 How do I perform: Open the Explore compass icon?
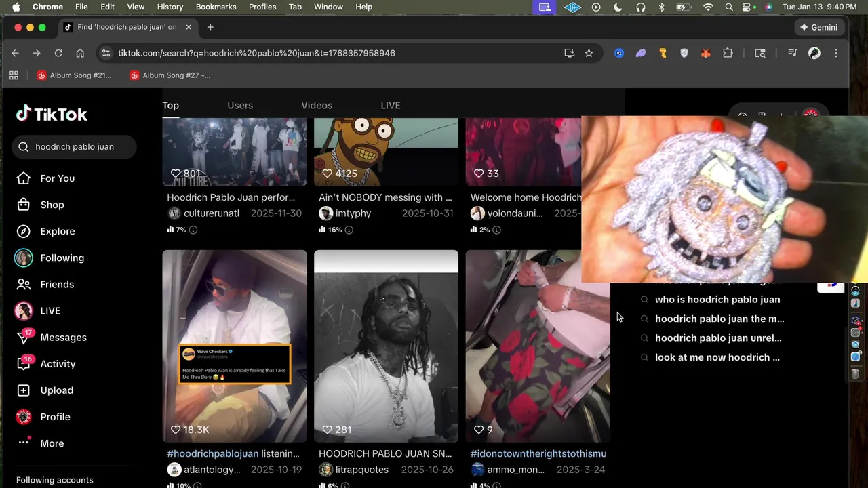click(24, 231)
